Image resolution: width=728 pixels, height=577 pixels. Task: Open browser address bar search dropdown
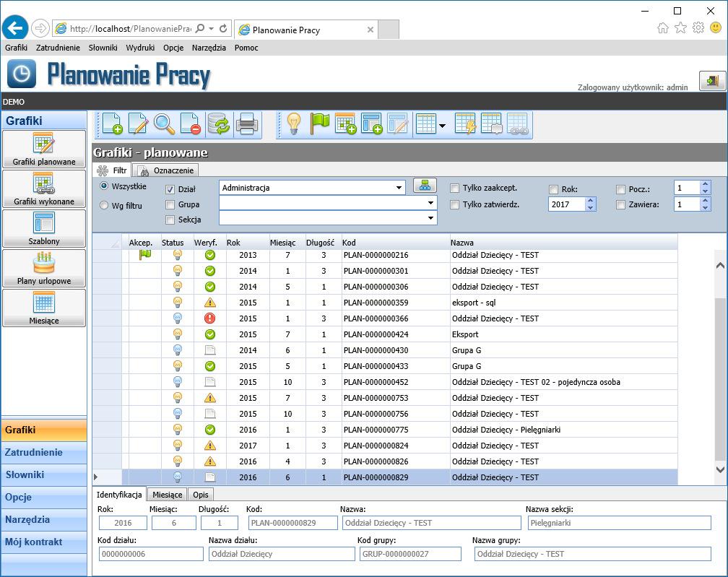211,29
